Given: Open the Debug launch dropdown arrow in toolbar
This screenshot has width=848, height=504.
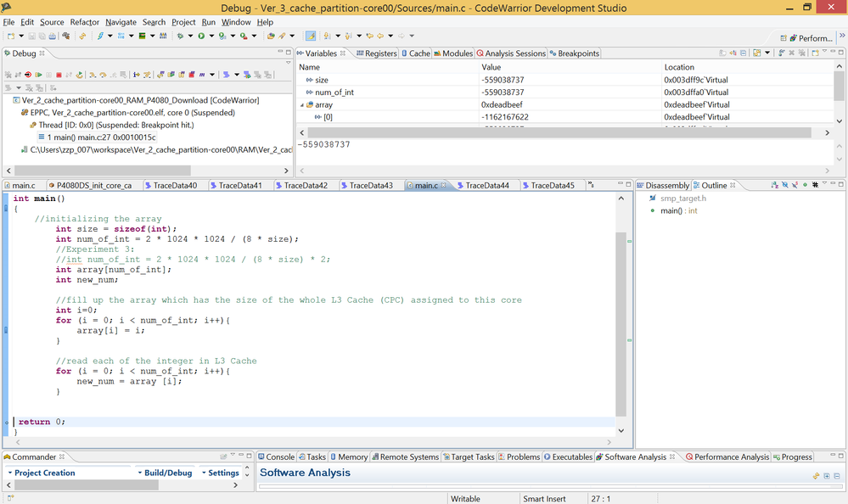Looking at the screenshot, I should point(190,36).
